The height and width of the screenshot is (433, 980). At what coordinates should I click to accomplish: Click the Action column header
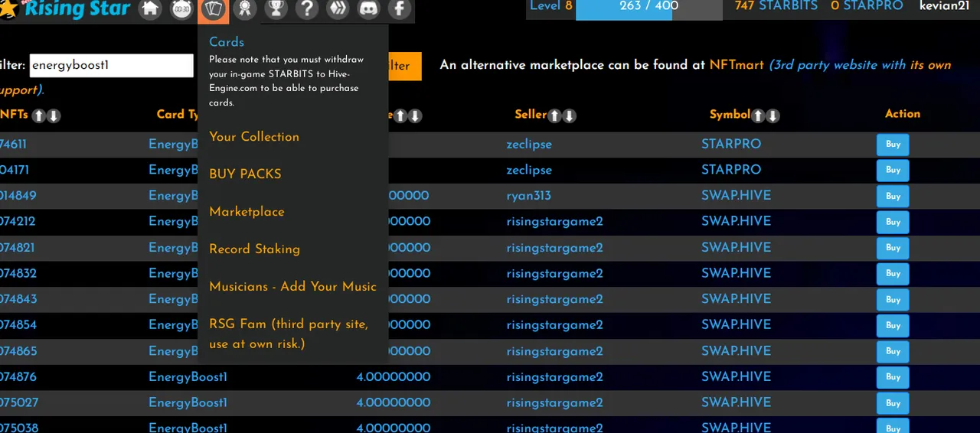click(x=903, y=113)
